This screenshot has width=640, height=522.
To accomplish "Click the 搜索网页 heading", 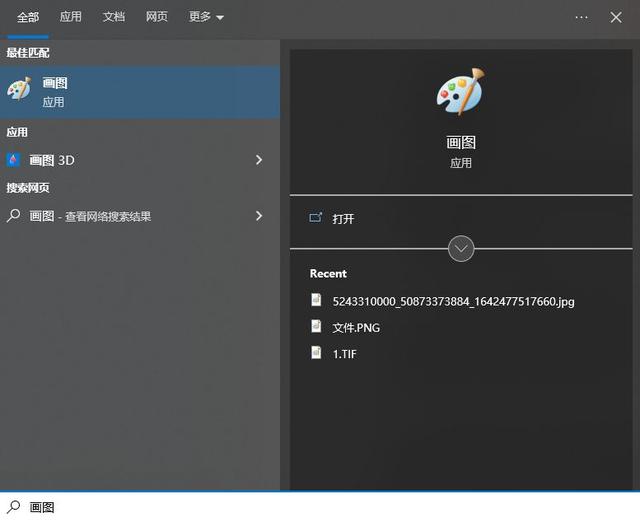I will coord(28,188).
